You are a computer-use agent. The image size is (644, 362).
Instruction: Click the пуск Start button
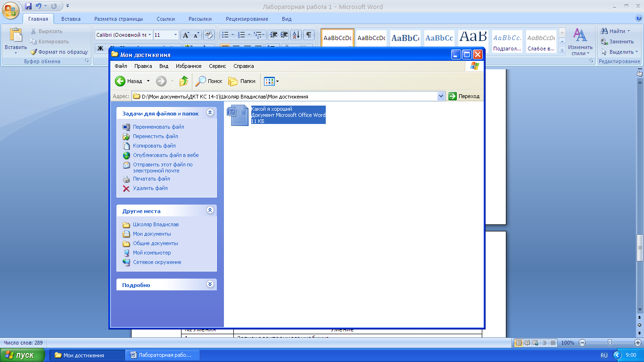pos(23,355)
